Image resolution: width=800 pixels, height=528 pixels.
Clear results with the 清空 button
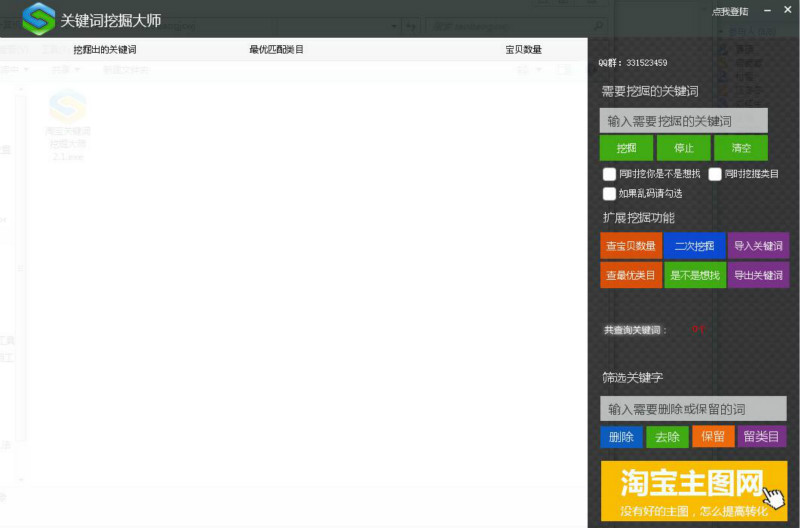point(741,148)
